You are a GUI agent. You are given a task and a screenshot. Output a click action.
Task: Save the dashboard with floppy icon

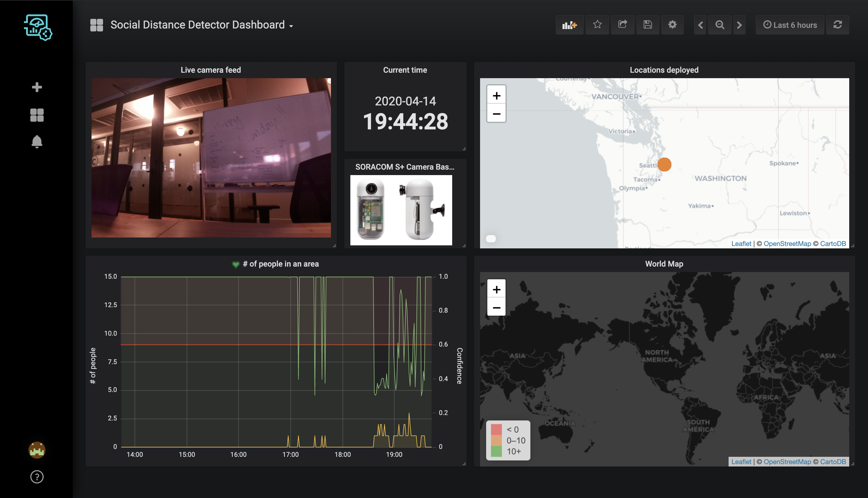pos(647,25)
